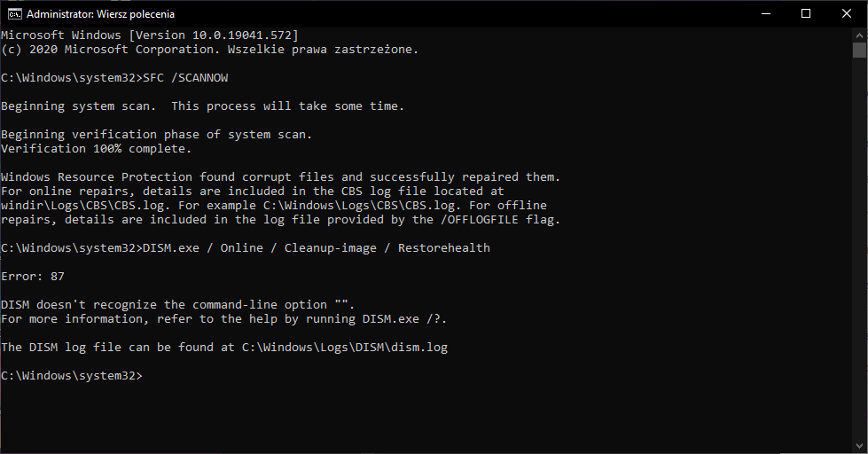
Task: Close the Administrator command prompt window
Action: click(847, 14)
